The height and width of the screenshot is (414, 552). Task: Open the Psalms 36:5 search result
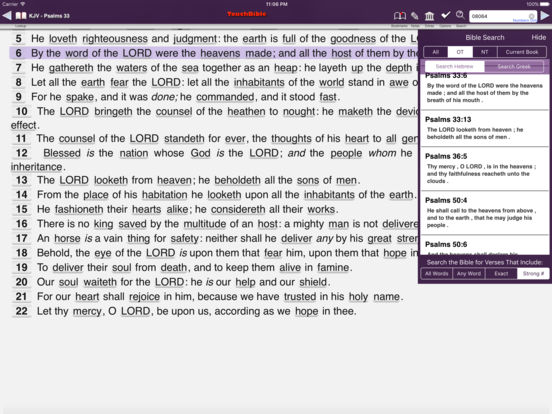pyautogui.click(x=485, y=169)
